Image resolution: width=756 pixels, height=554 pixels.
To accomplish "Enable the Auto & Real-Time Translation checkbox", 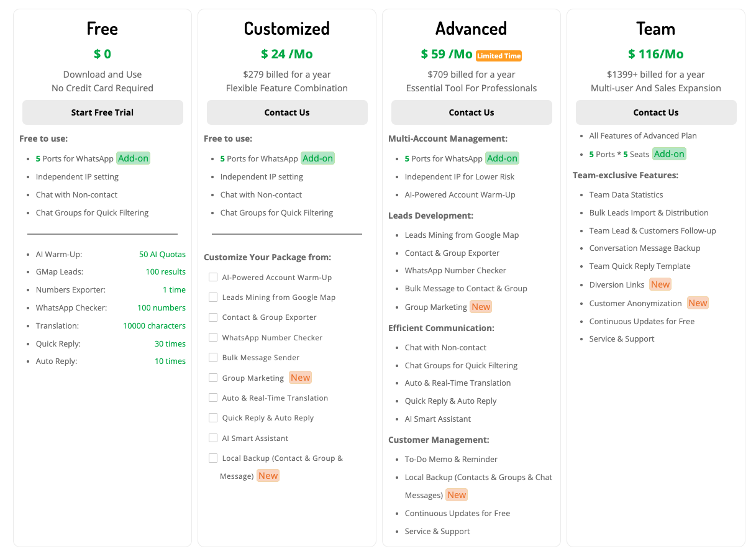I will point(213,397).
